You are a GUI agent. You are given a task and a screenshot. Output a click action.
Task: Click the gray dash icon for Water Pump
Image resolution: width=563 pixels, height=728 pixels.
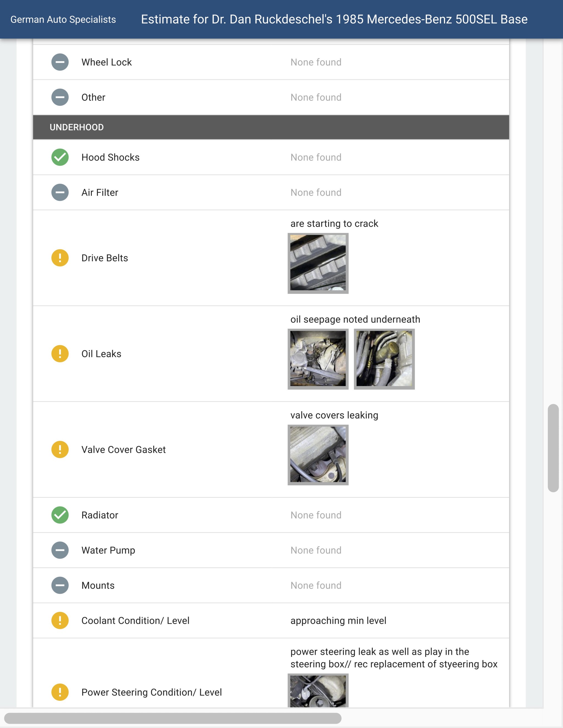click(60, 550)
